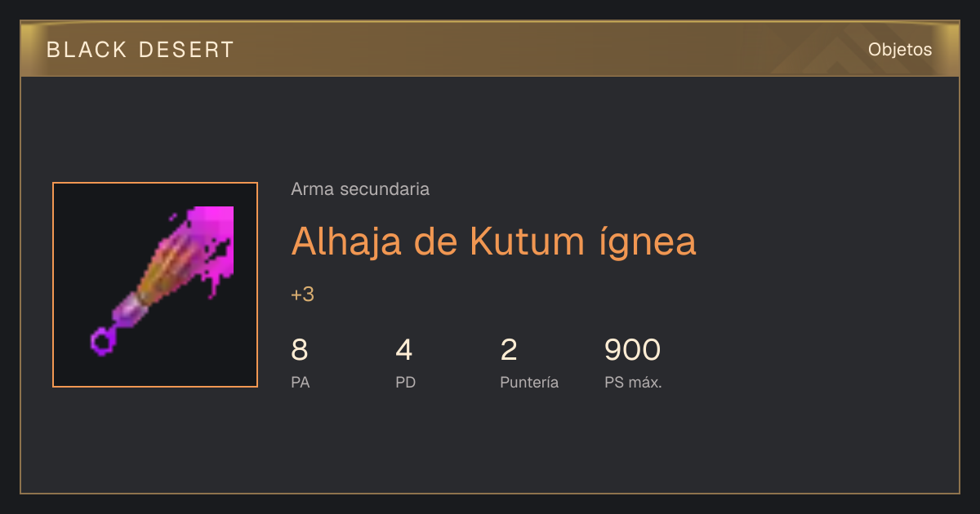This screenshot has height=514, width=980.
Task: Select the PS máx. stat label
Action: point(633,382)
